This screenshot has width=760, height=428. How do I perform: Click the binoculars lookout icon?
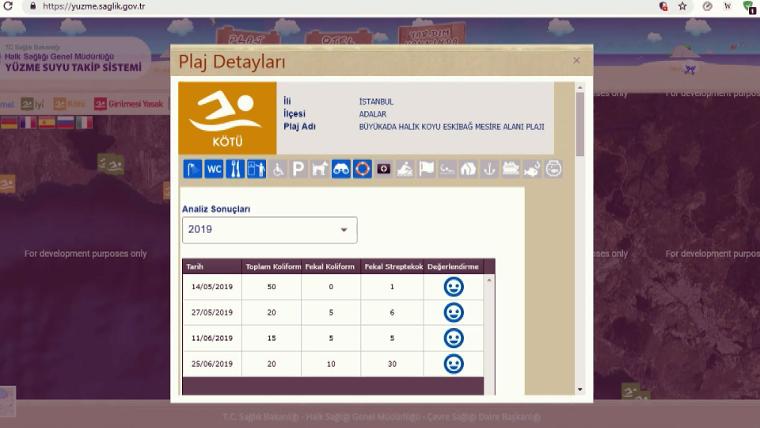[341, 169]
